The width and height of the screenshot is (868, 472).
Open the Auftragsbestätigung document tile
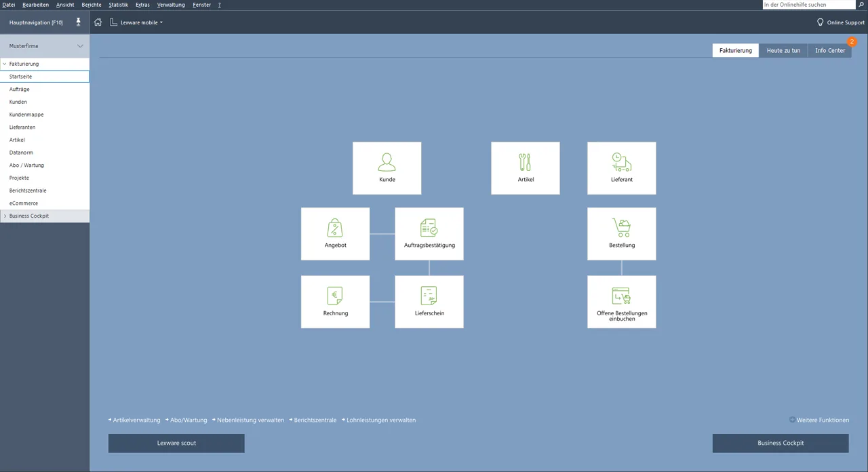tap(429, 234)
